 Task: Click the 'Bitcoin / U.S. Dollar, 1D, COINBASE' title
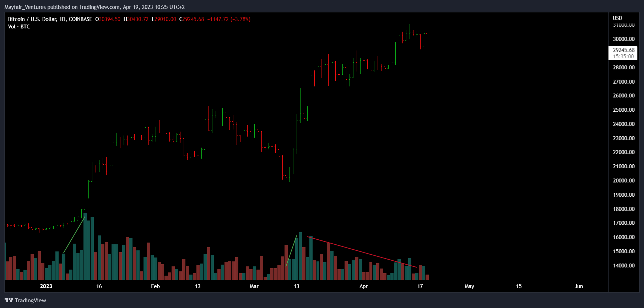50,19
